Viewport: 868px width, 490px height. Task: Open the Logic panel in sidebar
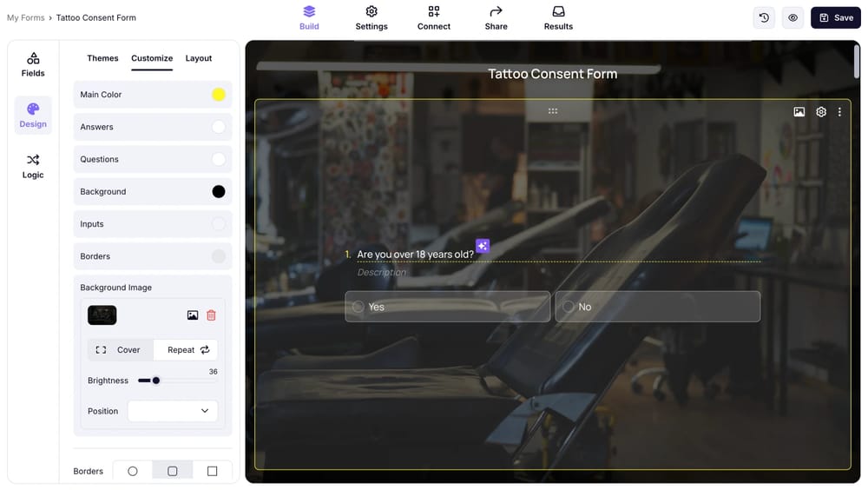pyautogui.click(x=33, y=166)
